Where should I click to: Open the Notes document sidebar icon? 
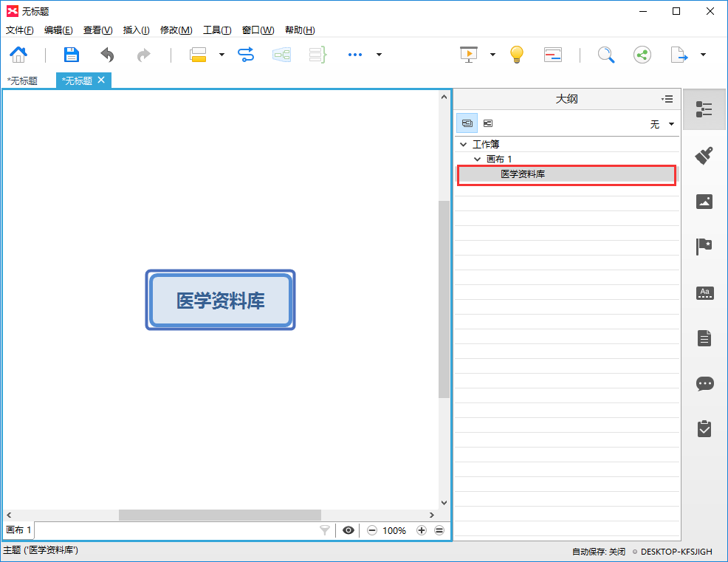(704, 338)
